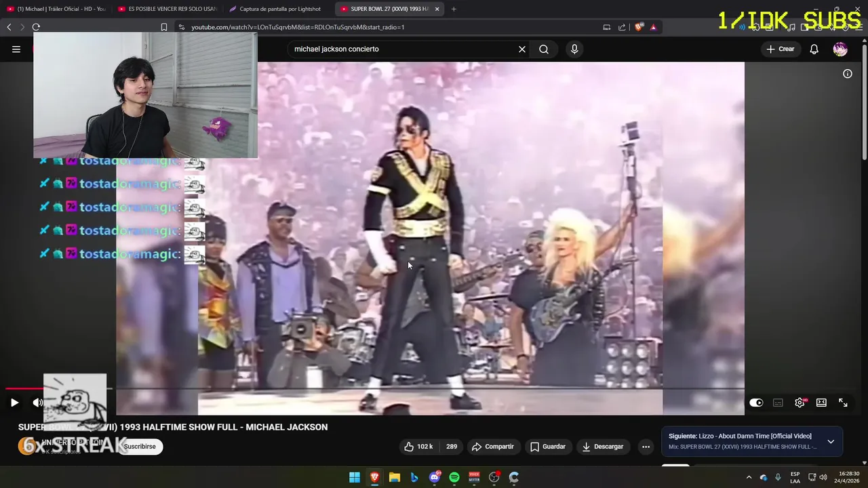Image resolution: width=868 pixels, height=488 pixels.
Task: Open clock and date 16:28:30
Action: pyautogui.click(x=848, y=477)
